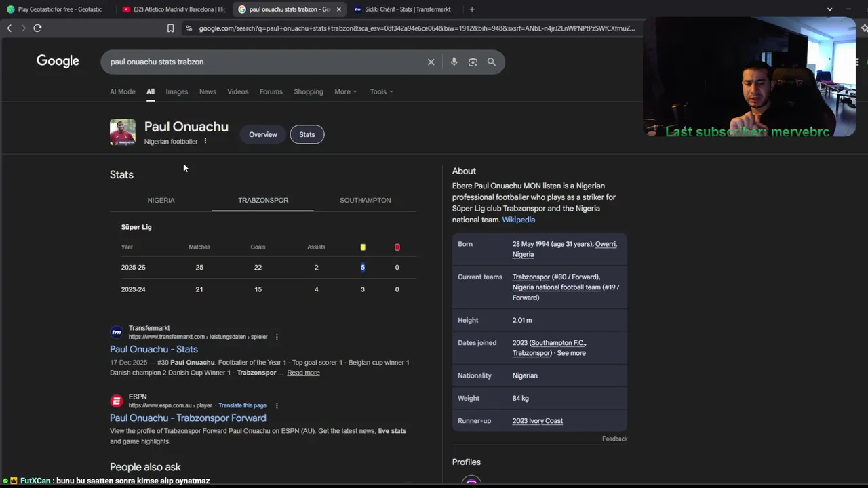Open the tab search dropdown arrow
This screenshot has width=868, height=488.
[829, 9]
